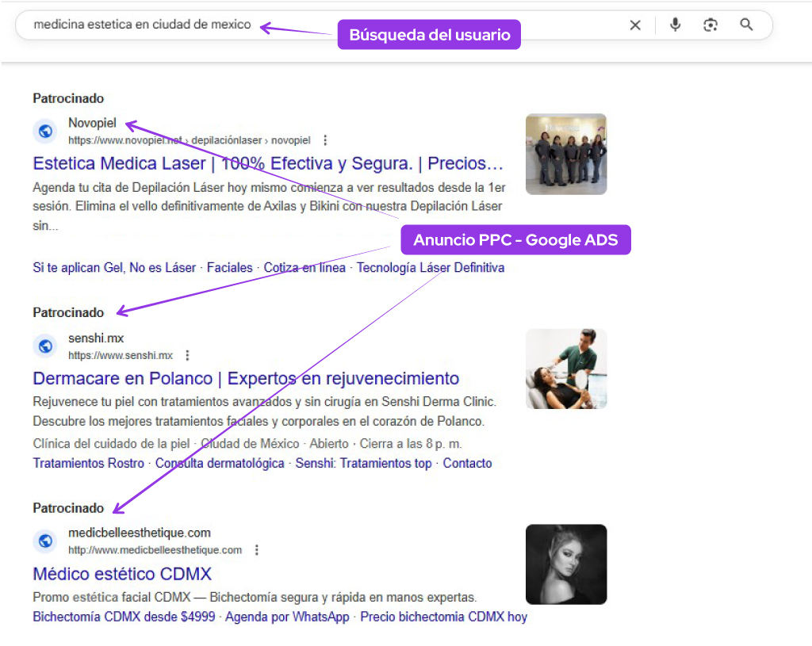Image resolution: width=812 pixels, height=646 pixels.
Task: Click the Cotiza en línea sitelink
Action: (x=304, y=268)
